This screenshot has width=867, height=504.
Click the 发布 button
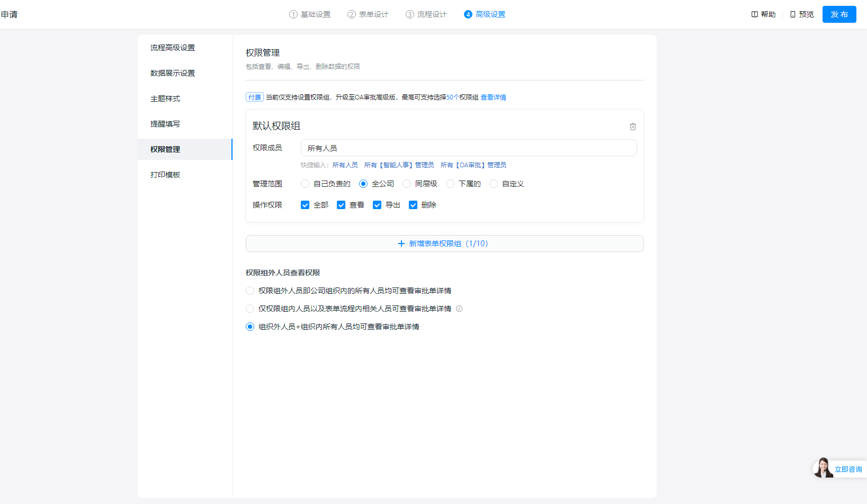pyautogui.click(x=839, y=14)
